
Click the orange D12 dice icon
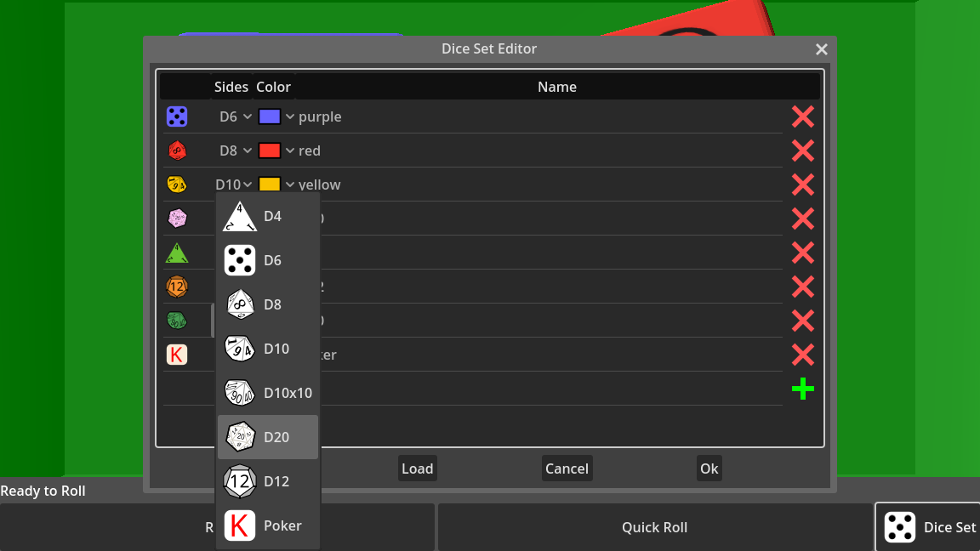click(x=177, y=287)
